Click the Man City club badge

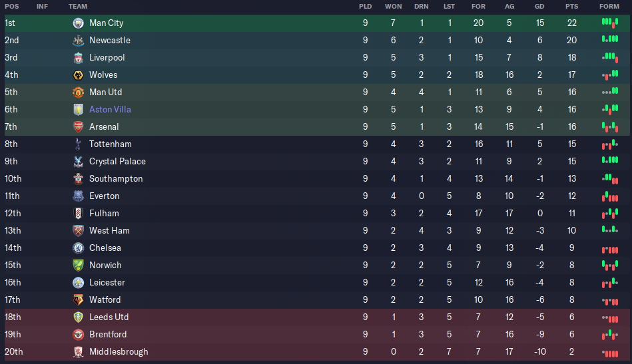click(x=78, y=23)
